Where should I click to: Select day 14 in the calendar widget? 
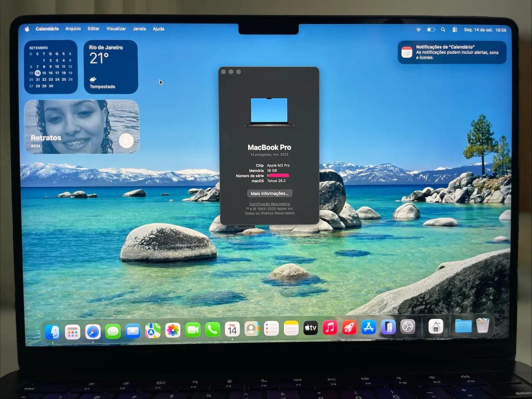coord(37,73)
